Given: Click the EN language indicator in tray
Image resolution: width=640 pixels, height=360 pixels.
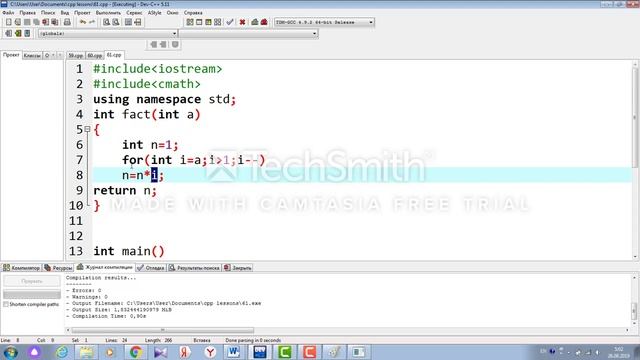Looking at the screenshot, I should click(543, 351).
